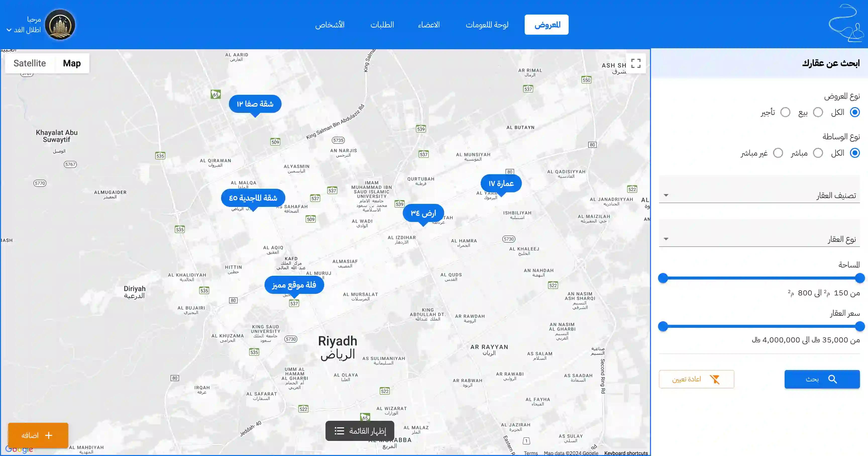Open map marker فلة موقع مميز

coord(294,285)
